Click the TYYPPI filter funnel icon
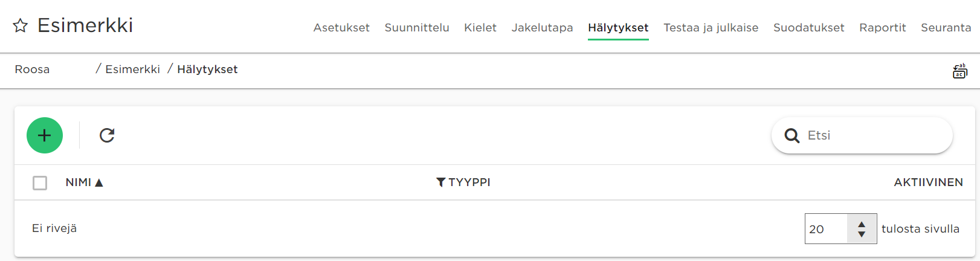This screenshot has height=261, width=980. [x=441, y=182]
